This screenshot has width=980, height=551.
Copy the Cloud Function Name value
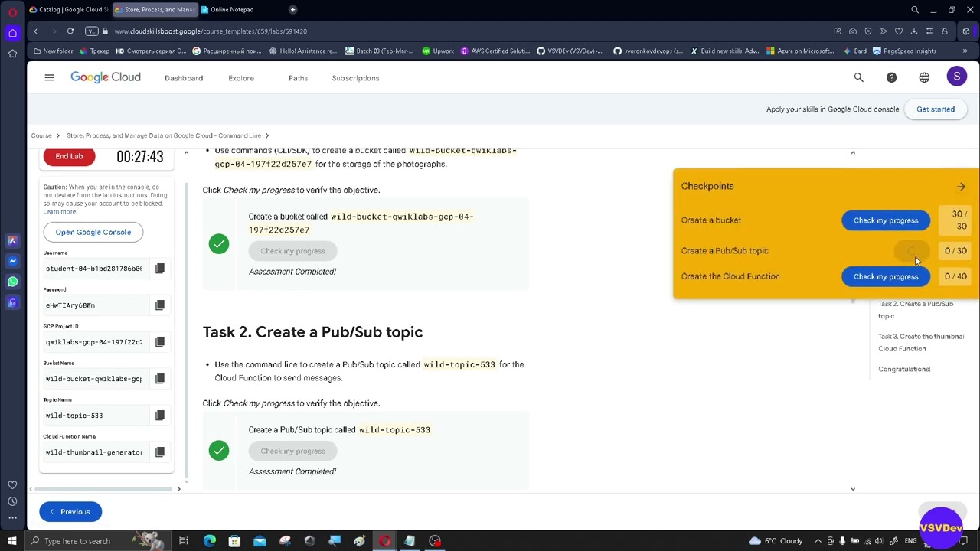tap(160, 452)
